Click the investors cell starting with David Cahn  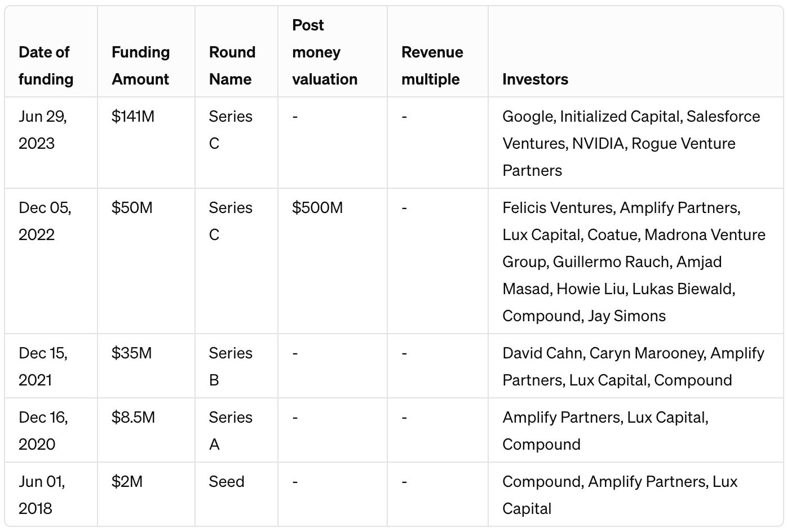635,366
